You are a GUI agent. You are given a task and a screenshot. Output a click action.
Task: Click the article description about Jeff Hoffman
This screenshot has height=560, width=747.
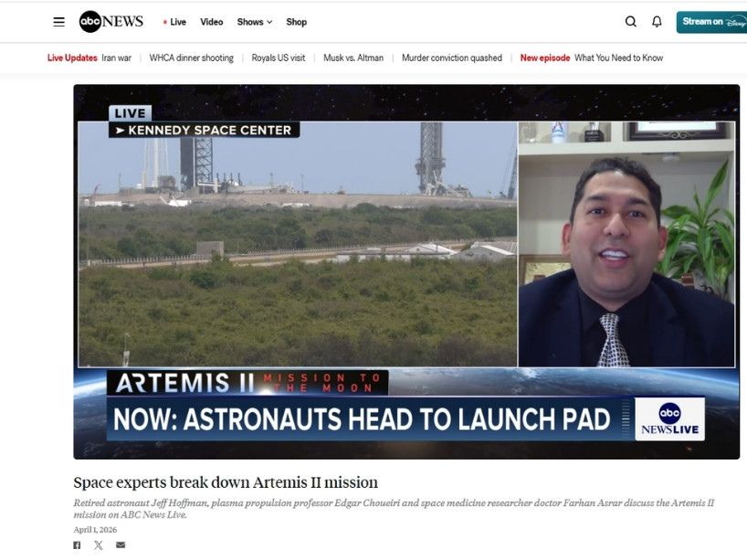tap(394, 509)
